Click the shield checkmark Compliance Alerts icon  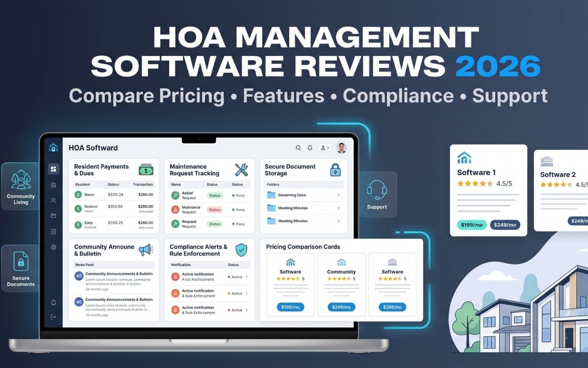(242, 250)
